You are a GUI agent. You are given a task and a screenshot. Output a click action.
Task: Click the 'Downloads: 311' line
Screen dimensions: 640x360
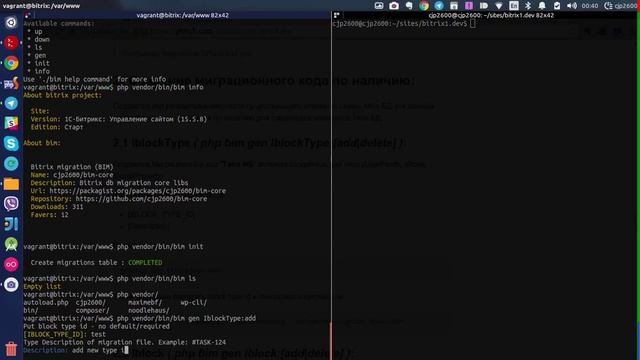coord(57,207)
